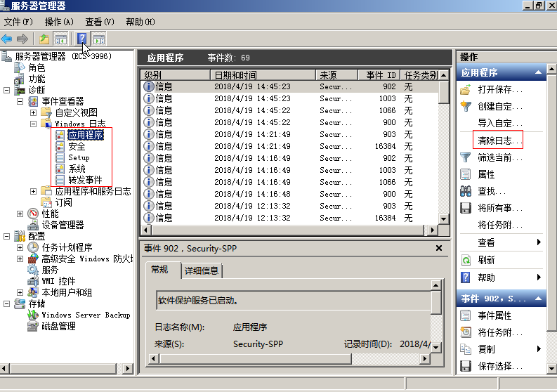Click 筛选当前 filter action
Screen dimensions: 557x392
click(500, 157)
